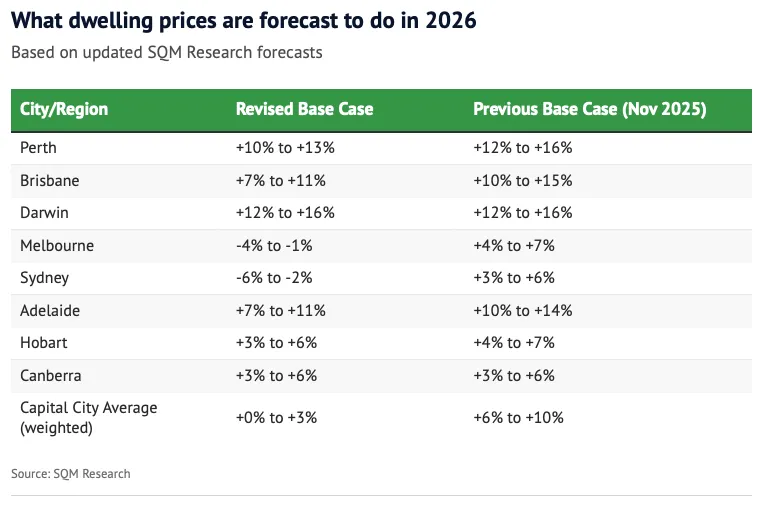Click the Revised Base Case column header
Image resolution: width=761 pixels, height=507 pixels.
(x=304, y=109)
